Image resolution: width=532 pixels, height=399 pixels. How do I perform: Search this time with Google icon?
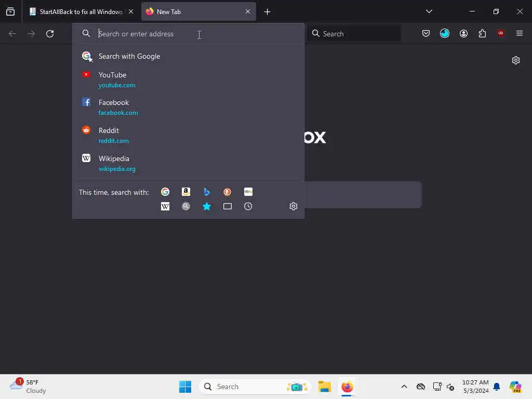(165, 192)
